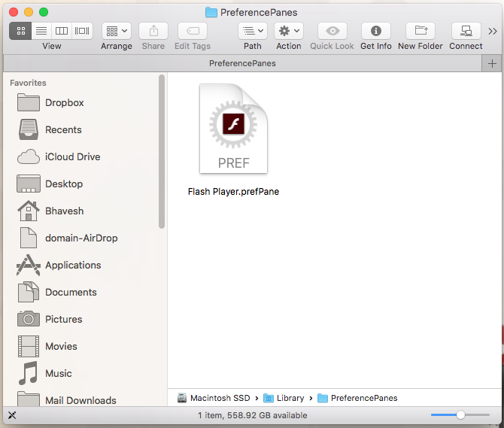Open Recents in the sidebar
This screenshot has height=428, width=504.
(x=87, y=129)
